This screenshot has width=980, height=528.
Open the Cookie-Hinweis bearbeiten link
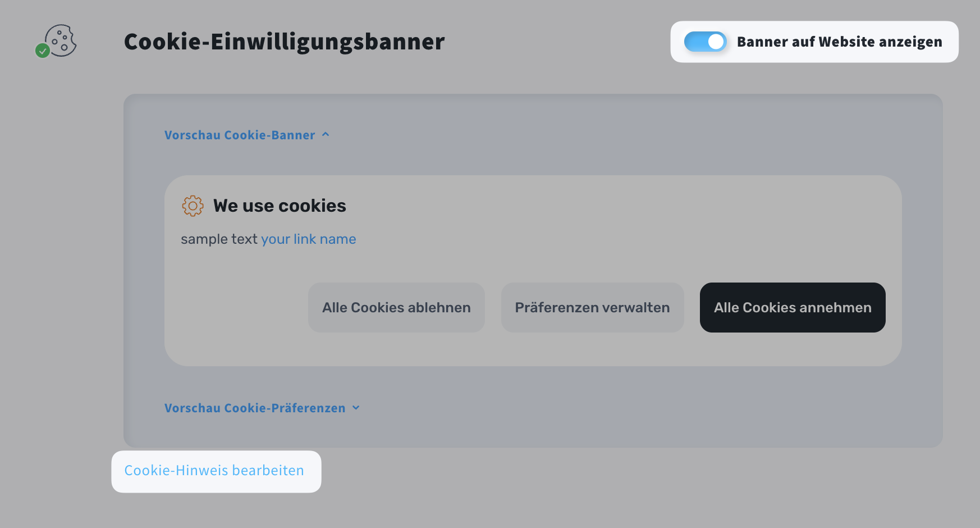[214, 471]
